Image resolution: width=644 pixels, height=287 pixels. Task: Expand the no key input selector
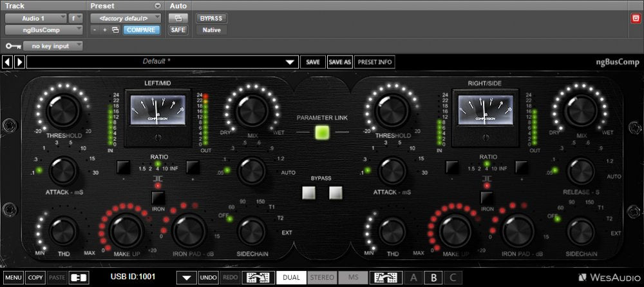click(53, 46)
